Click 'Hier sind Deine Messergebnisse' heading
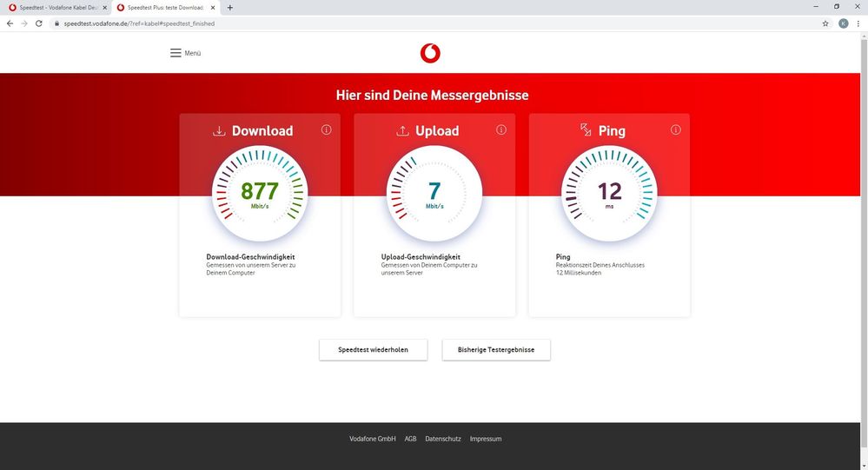 point(433,96)
